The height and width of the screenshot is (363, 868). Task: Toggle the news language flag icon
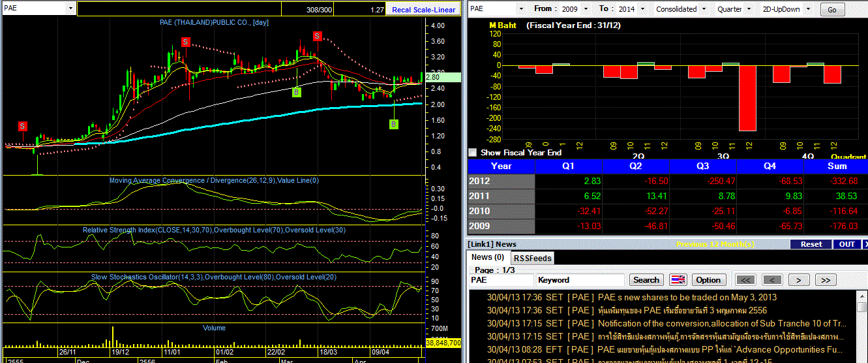(678, 279)
